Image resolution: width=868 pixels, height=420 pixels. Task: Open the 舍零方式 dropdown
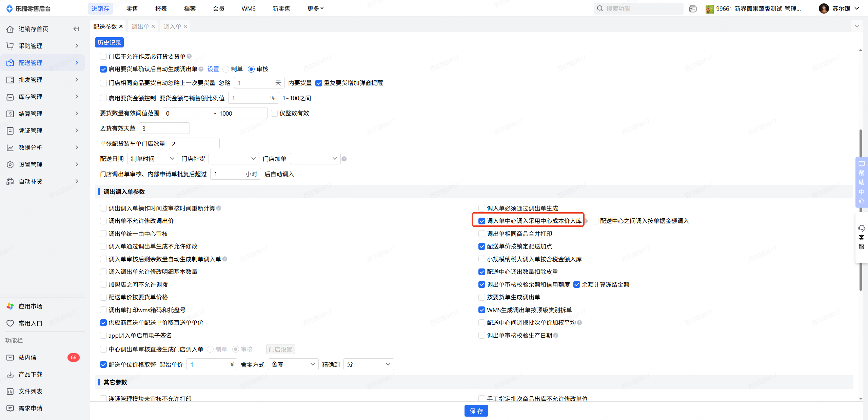point(293,364)
